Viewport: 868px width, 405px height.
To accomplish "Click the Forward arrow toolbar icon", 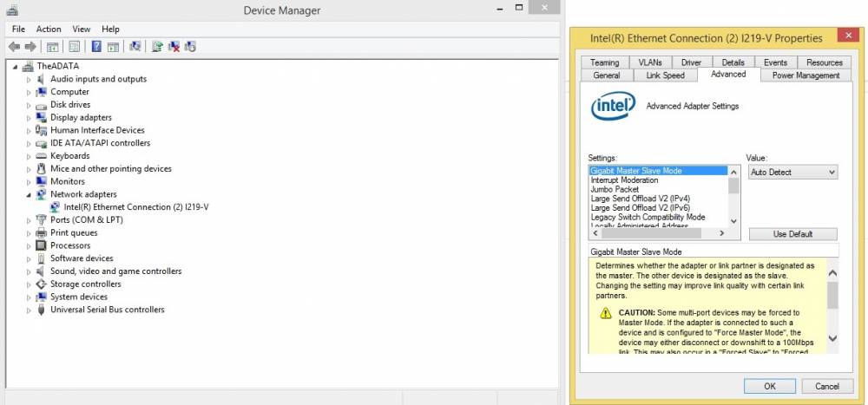I will 31,47.
